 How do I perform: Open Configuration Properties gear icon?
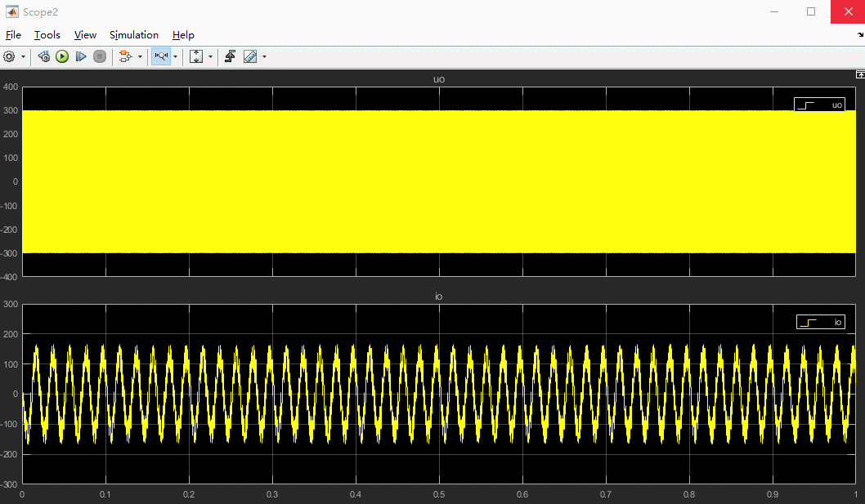pos(9,56)
